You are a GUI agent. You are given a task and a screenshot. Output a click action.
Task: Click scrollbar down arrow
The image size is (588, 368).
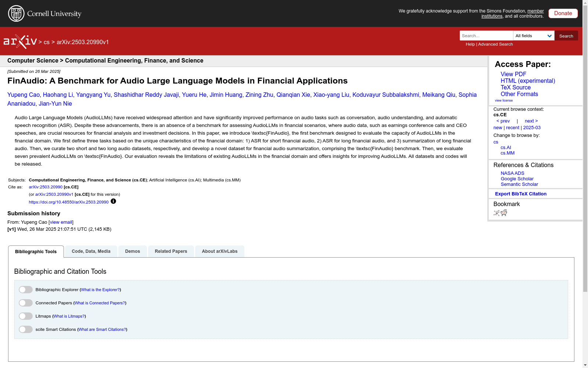[585, 365]
